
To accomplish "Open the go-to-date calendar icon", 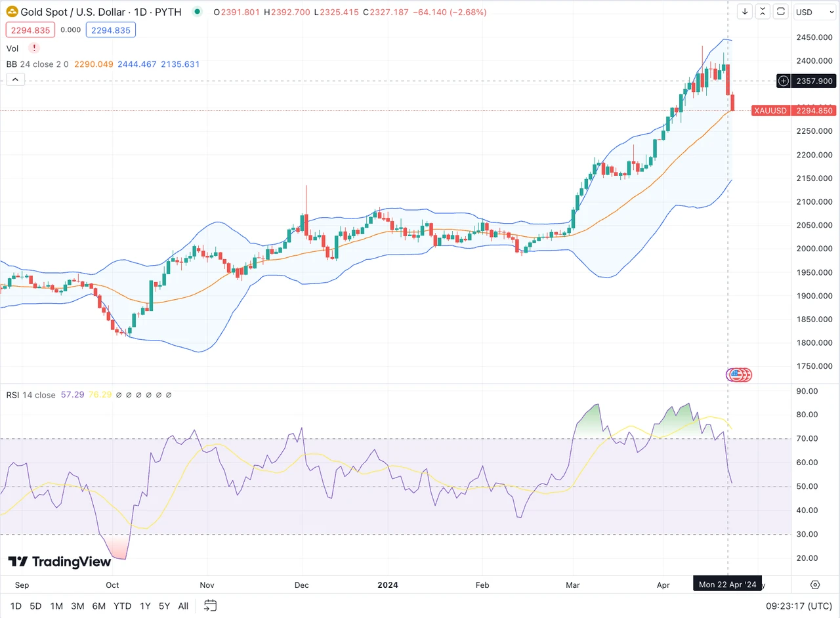I will click(x=210, y=606).
